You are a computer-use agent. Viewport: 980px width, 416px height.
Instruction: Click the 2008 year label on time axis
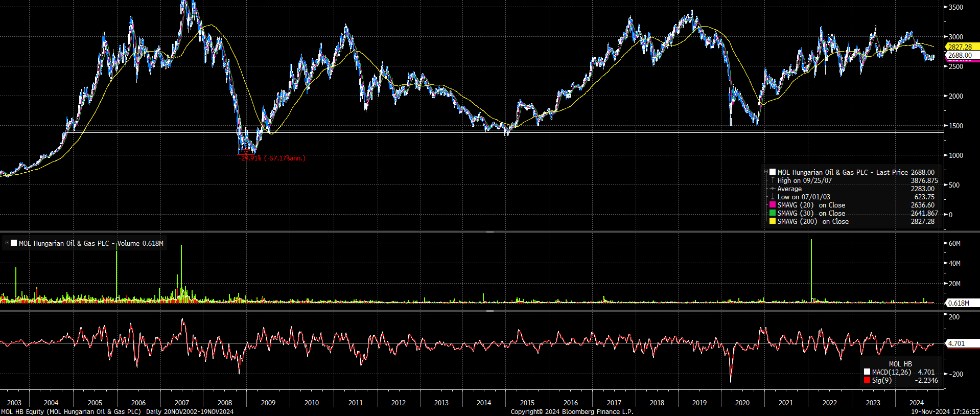point(225,403)
